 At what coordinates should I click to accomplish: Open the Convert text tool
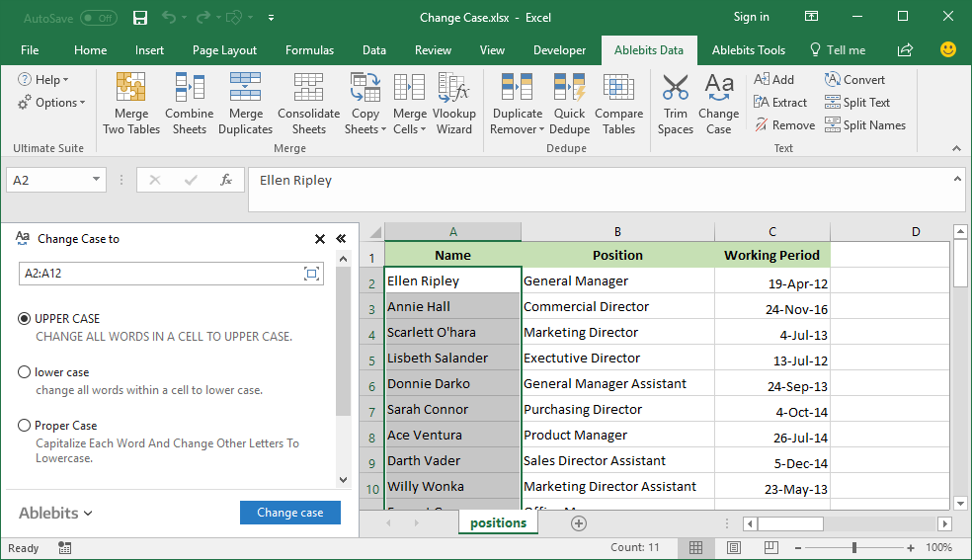click(854, 79)
